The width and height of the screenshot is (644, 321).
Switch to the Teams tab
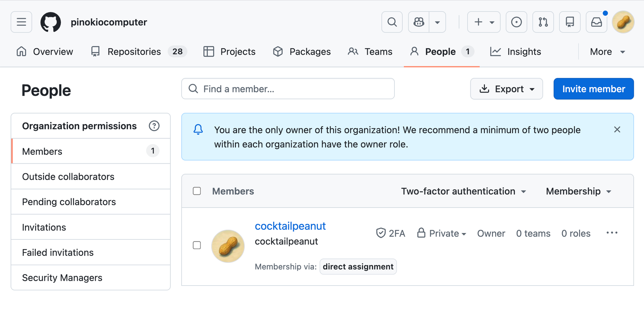(x=370, y=52)
